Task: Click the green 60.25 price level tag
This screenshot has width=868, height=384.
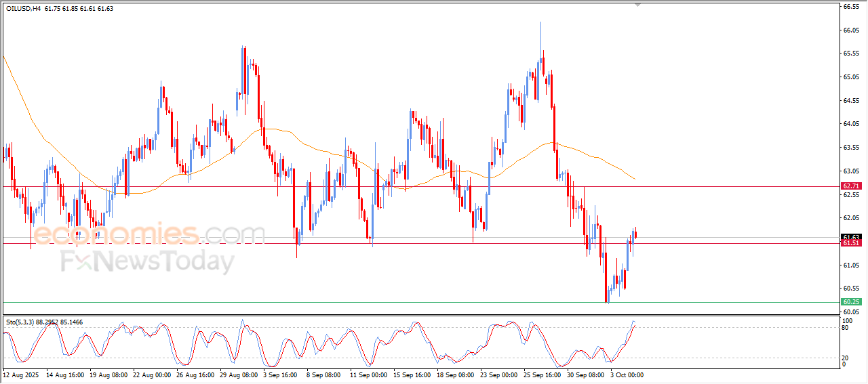Action: point(850,301)
